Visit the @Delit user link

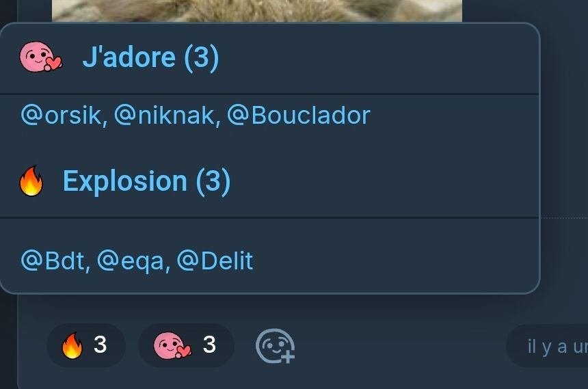point(215,260)
